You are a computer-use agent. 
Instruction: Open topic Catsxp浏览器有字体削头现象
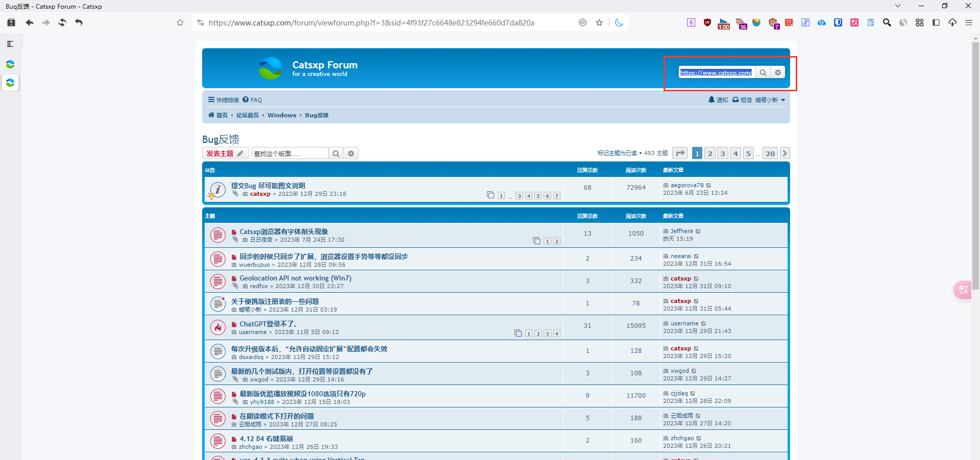point(284,232)
